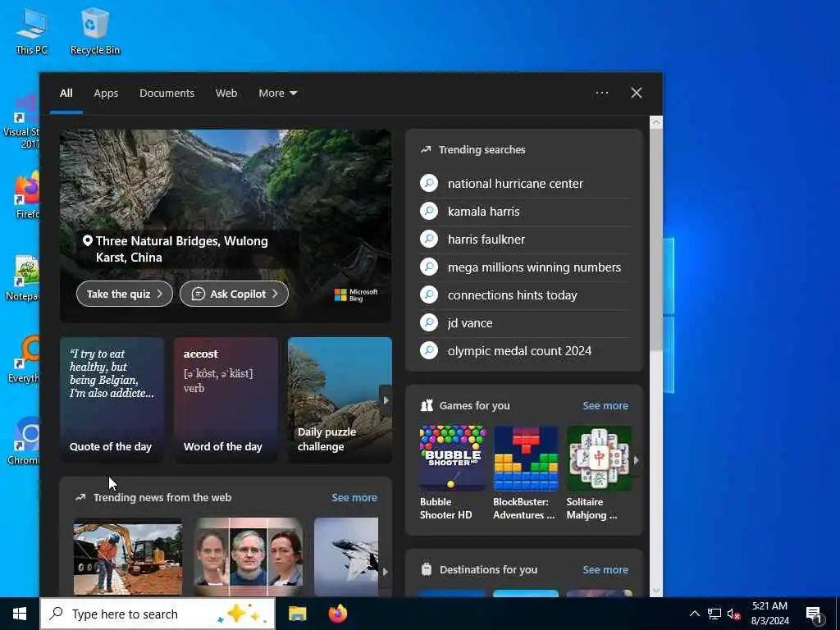Screen dimensions: 840x630
Task: Close the search panel with X
Action: pos(637,94)
